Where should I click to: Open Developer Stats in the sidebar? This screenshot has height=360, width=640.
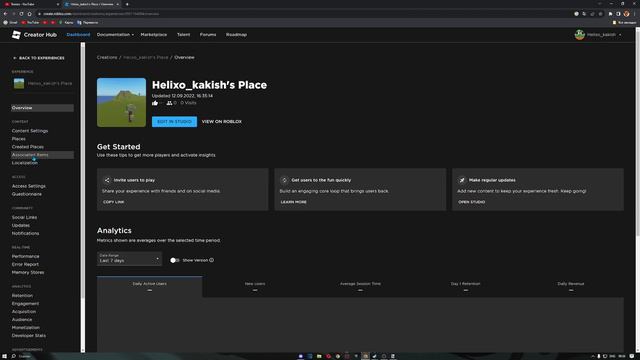pos(29,336)
